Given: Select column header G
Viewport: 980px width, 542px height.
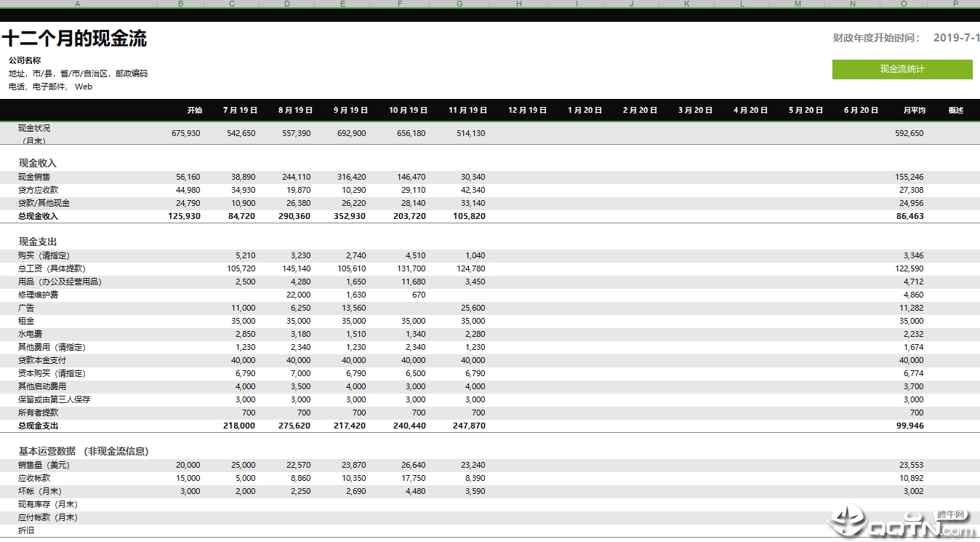Looking at the screenshot, I should (x=459, y=4).
